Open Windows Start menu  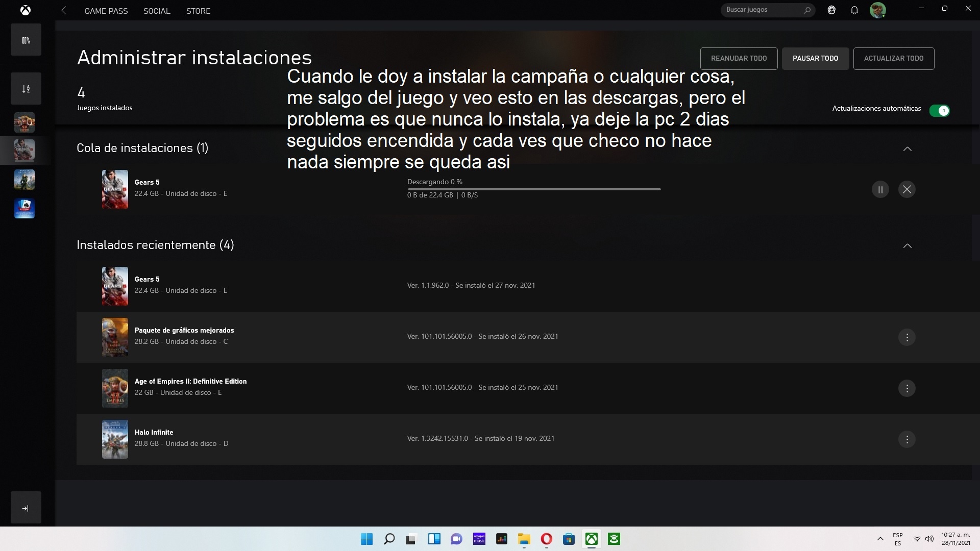tap(366, 539)
